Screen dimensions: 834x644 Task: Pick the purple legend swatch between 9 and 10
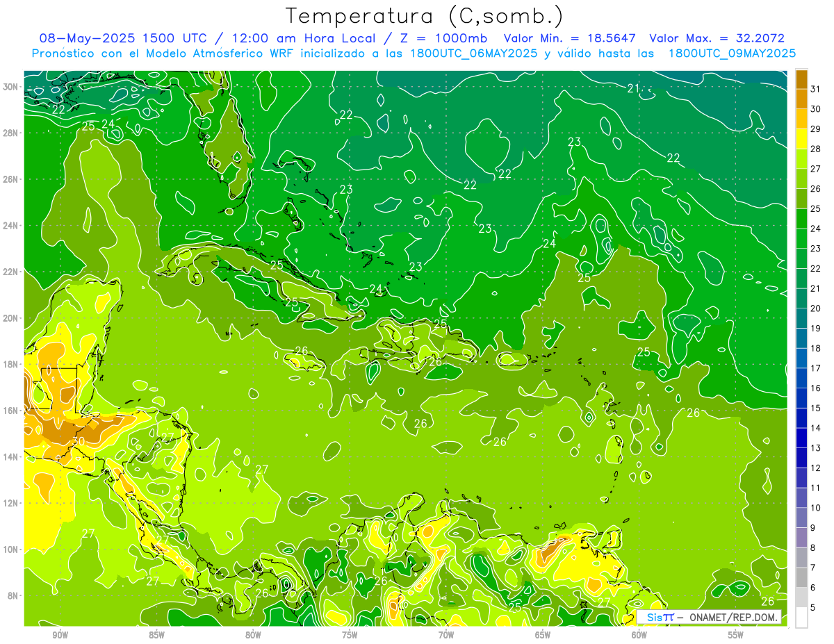point(801,518)
